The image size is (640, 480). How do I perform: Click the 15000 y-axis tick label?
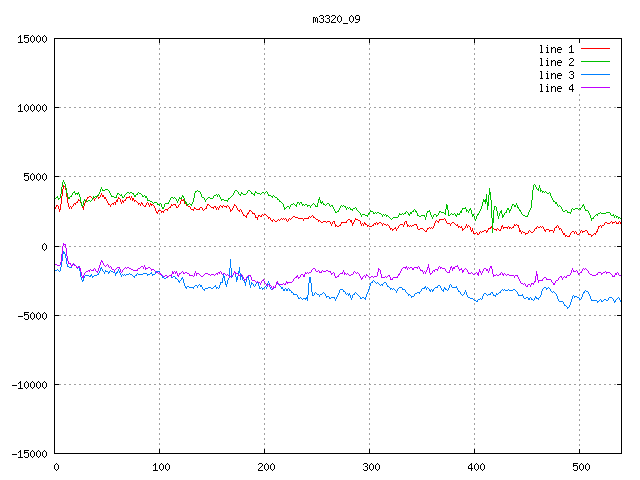(31, 39)
